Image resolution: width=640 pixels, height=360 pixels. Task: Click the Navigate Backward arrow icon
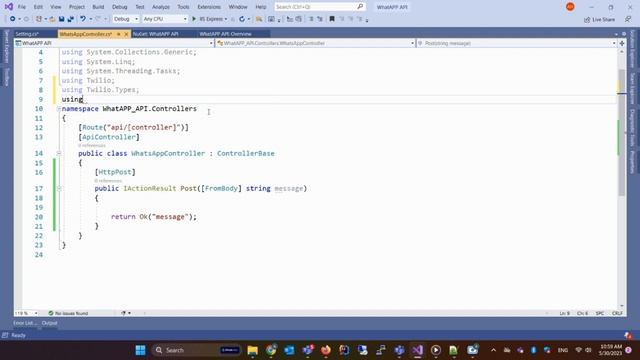click(13, 19)
